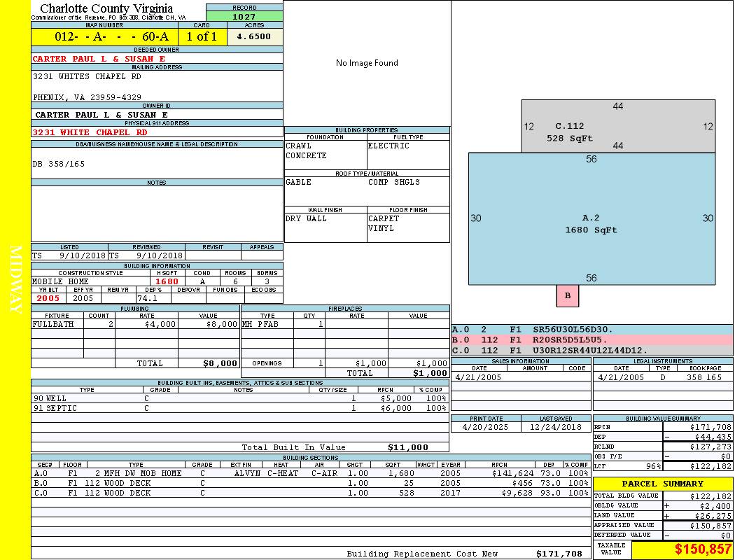Select the map number 012-A-60-A field

point(104,37)
